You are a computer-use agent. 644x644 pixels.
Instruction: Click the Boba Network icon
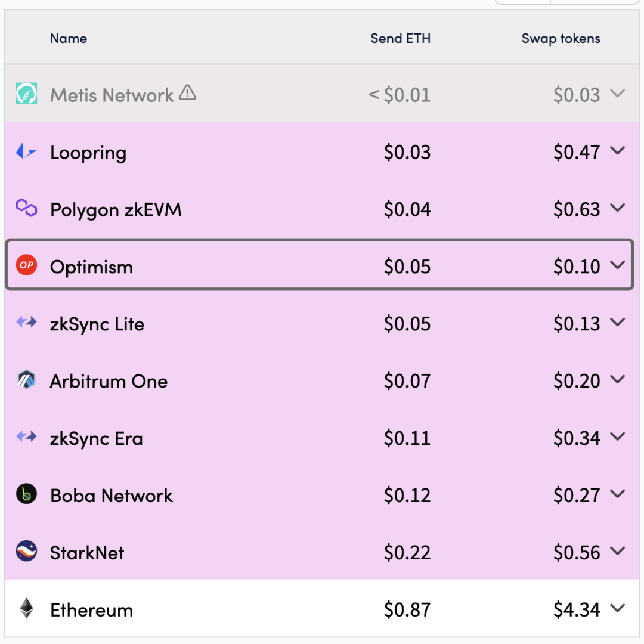26,494
